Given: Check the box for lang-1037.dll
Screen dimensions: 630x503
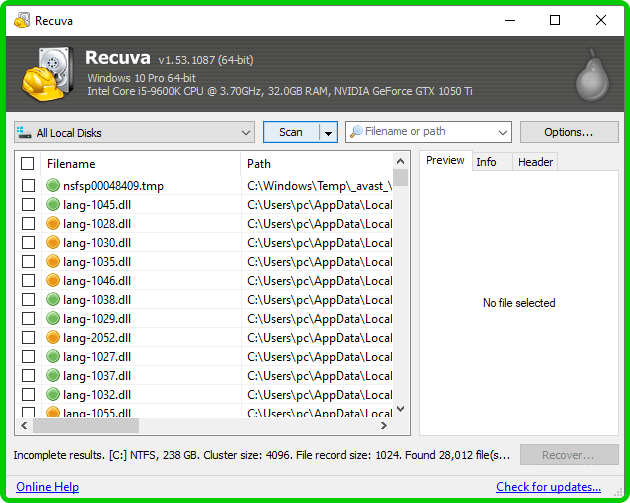Looking at the screenshot, I should tap(28, 375).
